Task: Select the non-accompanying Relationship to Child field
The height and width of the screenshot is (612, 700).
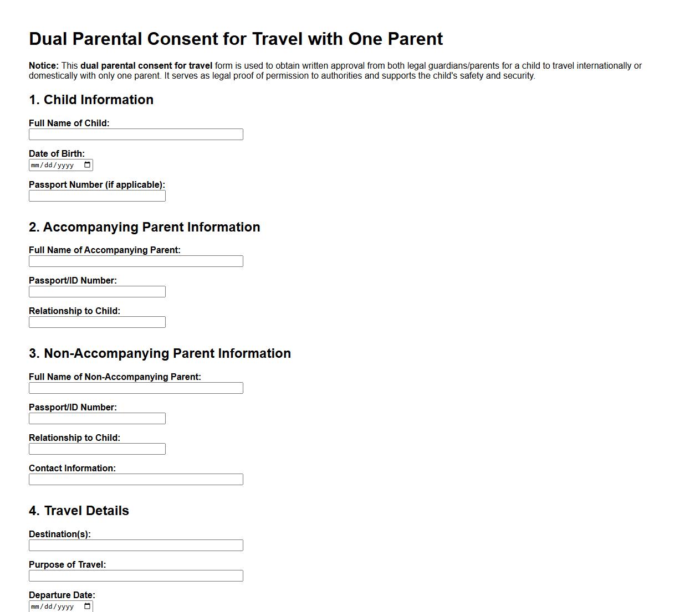Action: [x=97, y=449]
